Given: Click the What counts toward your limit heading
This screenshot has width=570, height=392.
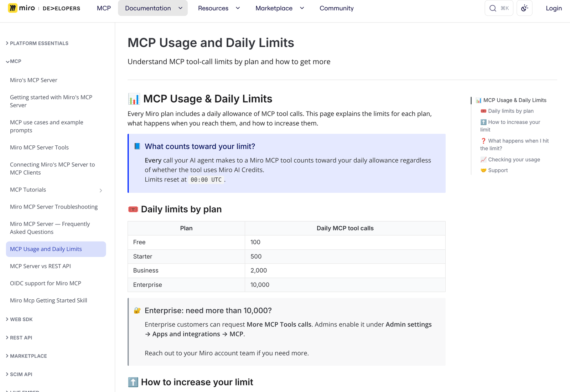Looking at the screenshot, I should click(x=200, y=146).
